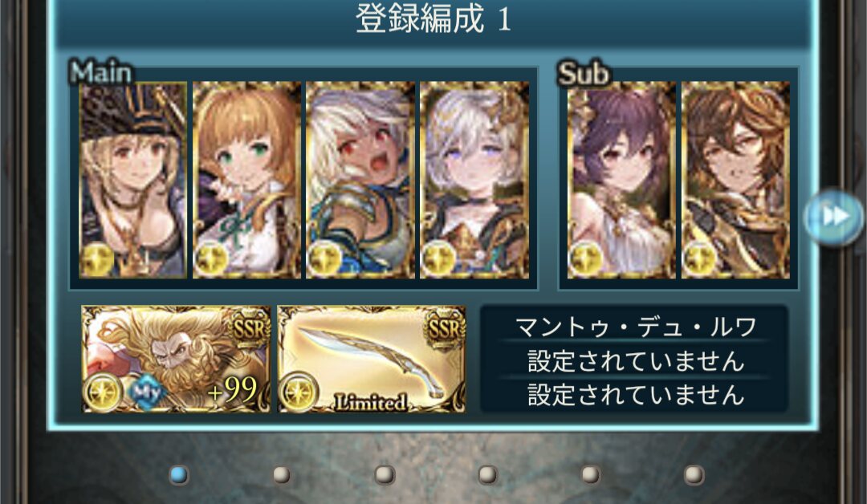Screen dimensions: 867x504
Task: Select the purple-haired sub character portrait
Action: [x=621, y=180]
